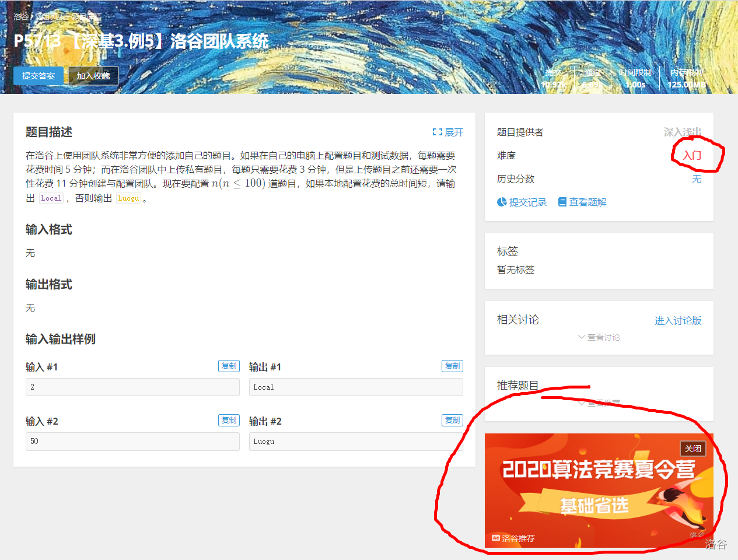
Task: Click the 无 history score value
Action: click(x=697, y=179)
